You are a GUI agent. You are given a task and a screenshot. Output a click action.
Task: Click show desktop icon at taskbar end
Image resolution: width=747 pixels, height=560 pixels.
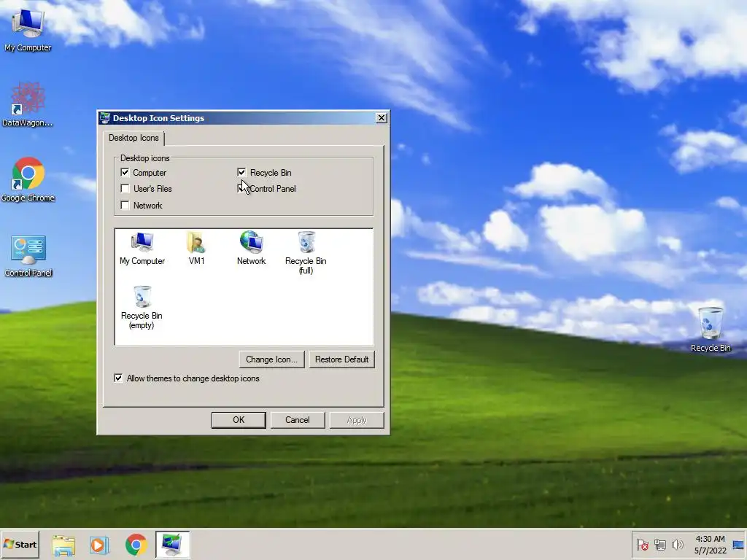tap(738, 545)
